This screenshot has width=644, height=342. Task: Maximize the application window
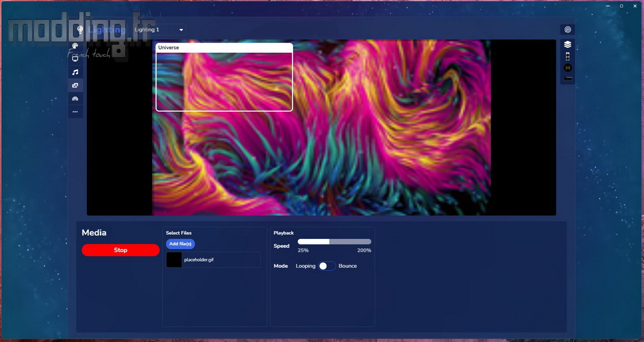tap(621, 6)
